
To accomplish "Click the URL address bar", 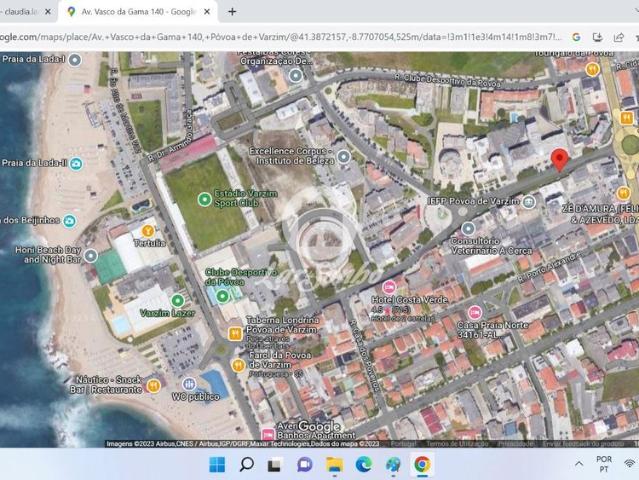I will pos(281,37).
